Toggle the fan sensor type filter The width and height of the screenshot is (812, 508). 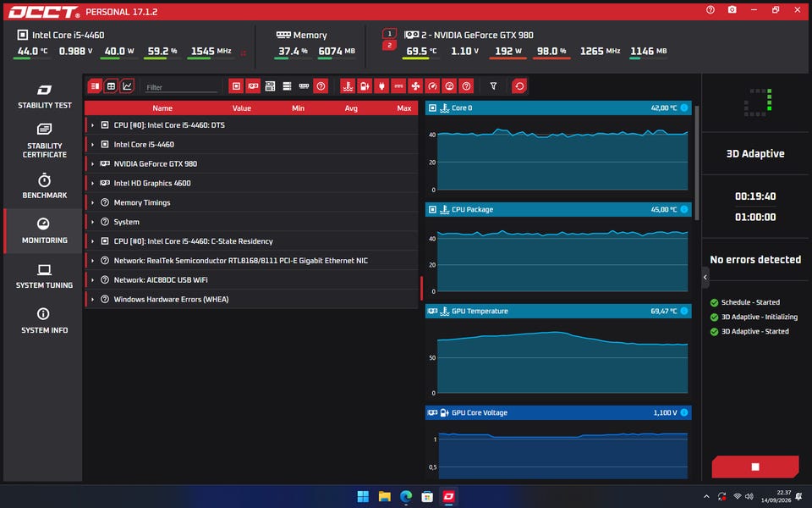click(415, 86)
